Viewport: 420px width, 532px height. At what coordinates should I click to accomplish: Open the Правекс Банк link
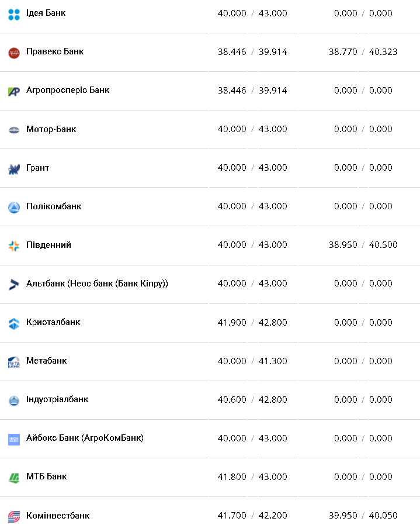click(55, 51)
